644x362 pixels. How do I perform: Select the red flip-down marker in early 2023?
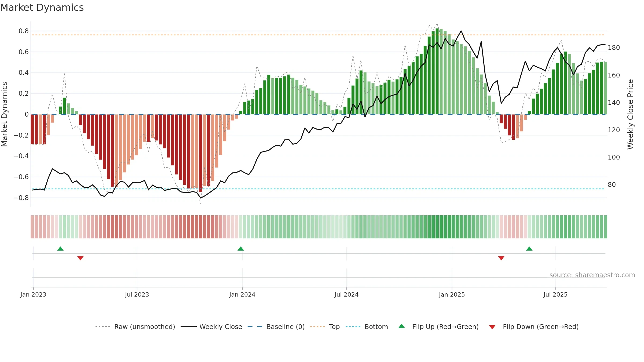(x=80, y=258)
